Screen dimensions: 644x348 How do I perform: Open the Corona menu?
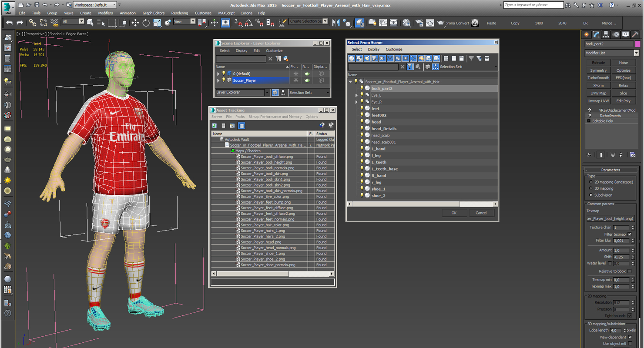pos(246,13)
